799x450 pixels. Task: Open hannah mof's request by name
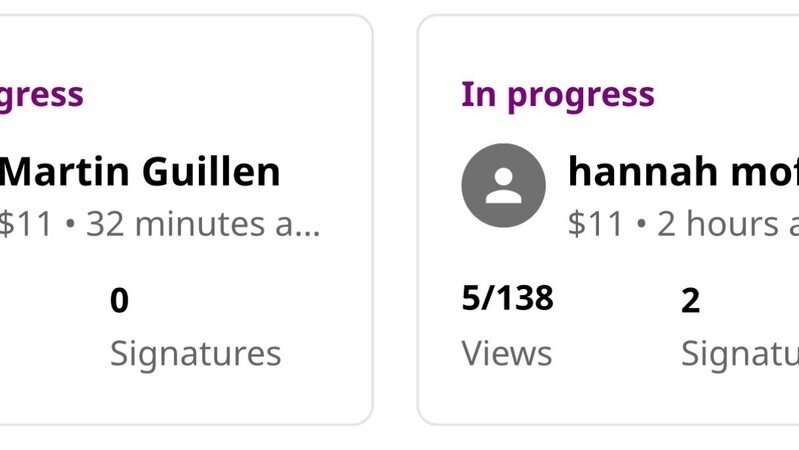pos(683,172)
